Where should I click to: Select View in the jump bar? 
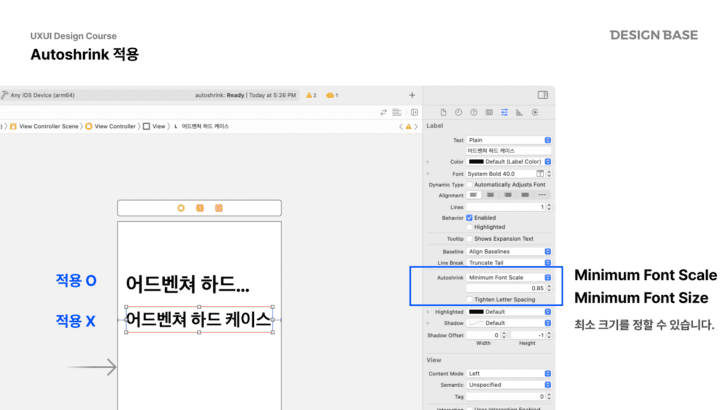pyautogui.click(x=154, y=126)
